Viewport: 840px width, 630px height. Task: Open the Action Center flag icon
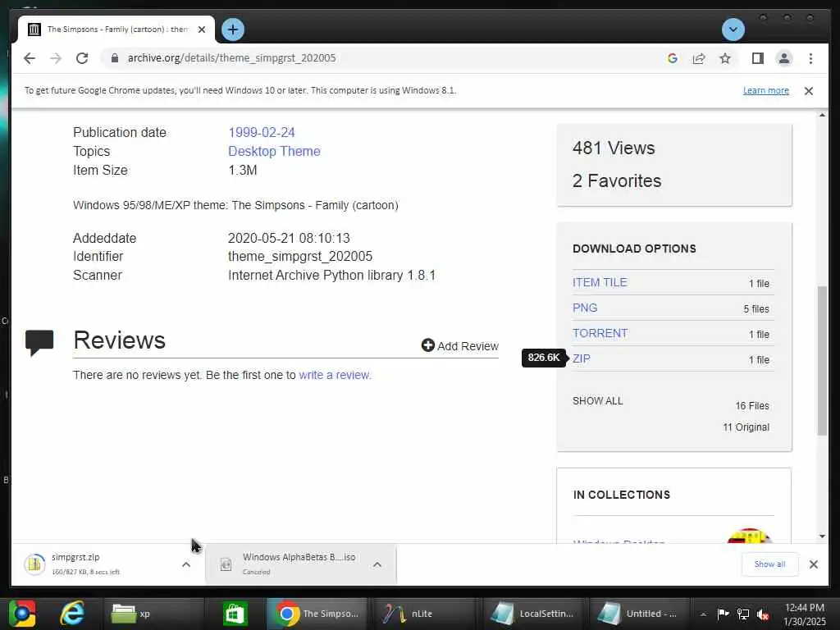pyautogui.click(x=723, y=614)
